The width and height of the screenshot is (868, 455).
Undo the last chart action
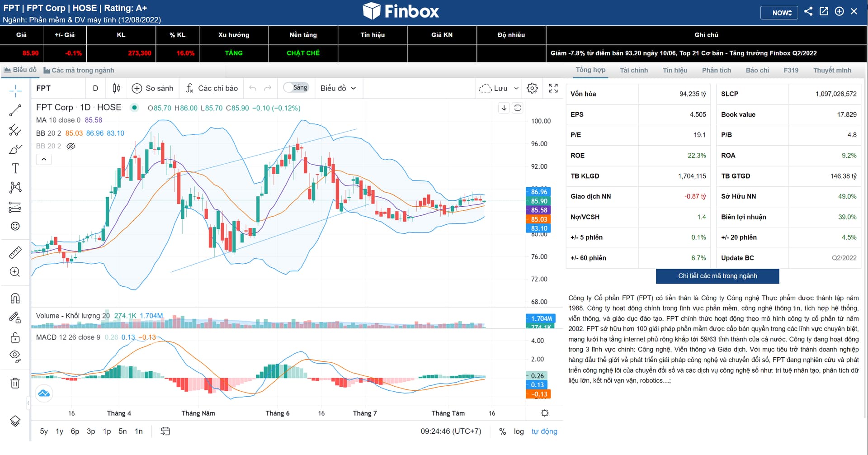point(253,88)
